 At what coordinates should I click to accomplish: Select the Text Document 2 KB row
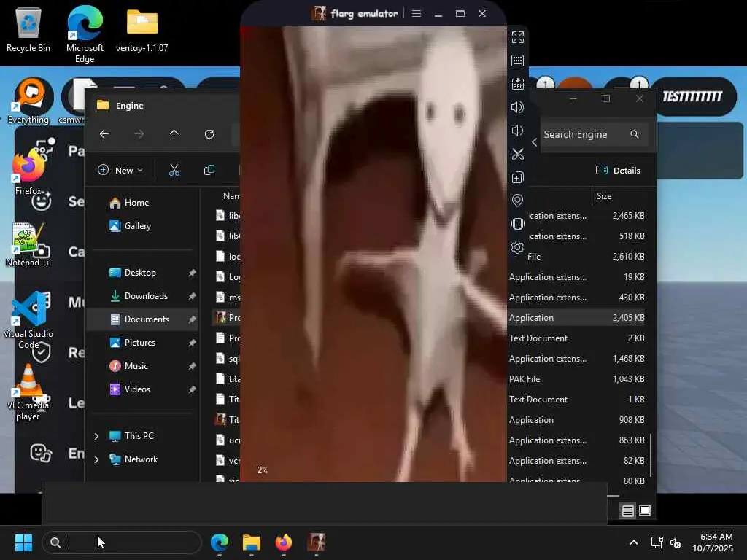tap(576, 338)
